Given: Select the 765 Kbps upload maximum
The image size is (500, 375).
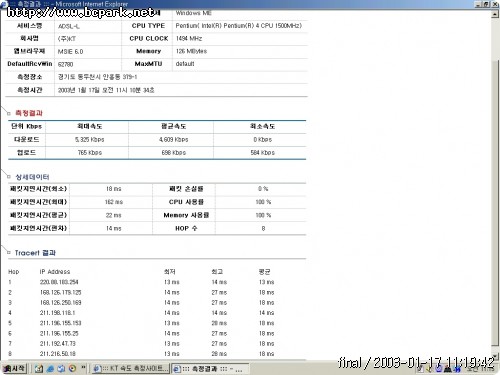Looking at the screenshot, I should coord(90,153).
